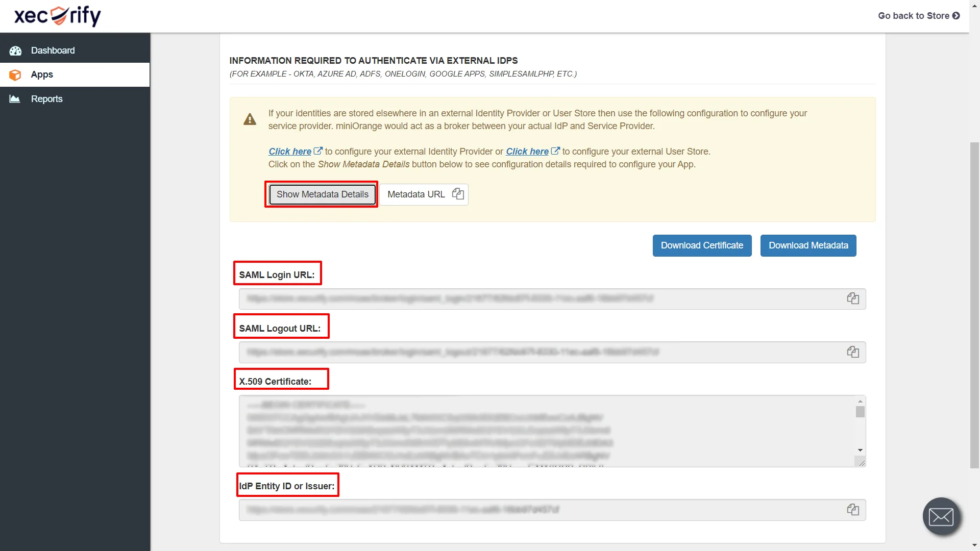The height and width of the screenshot is (551, 980).
Task: Copy the SAML Login URL using its copy icon
Action: 853,298
